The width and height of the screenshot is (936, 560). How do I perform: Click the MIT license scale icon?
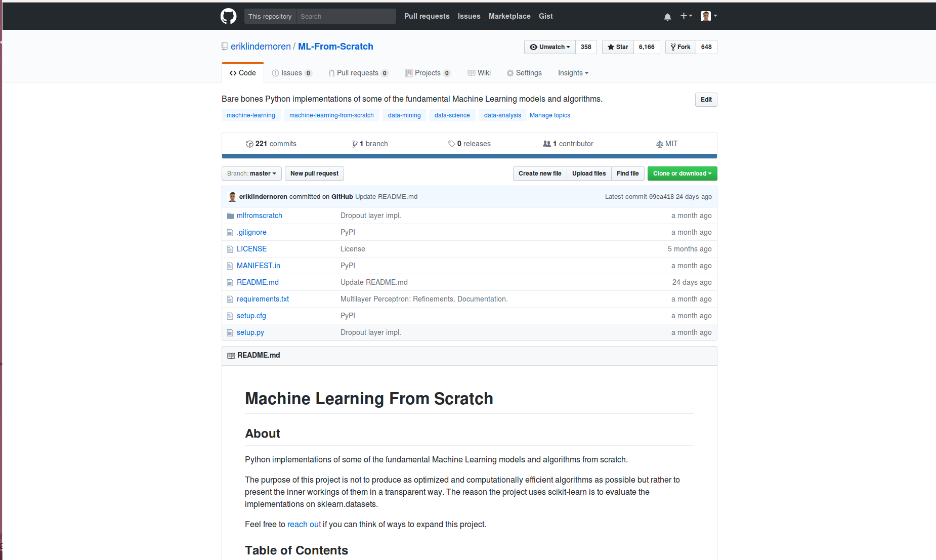pos(660,144)
